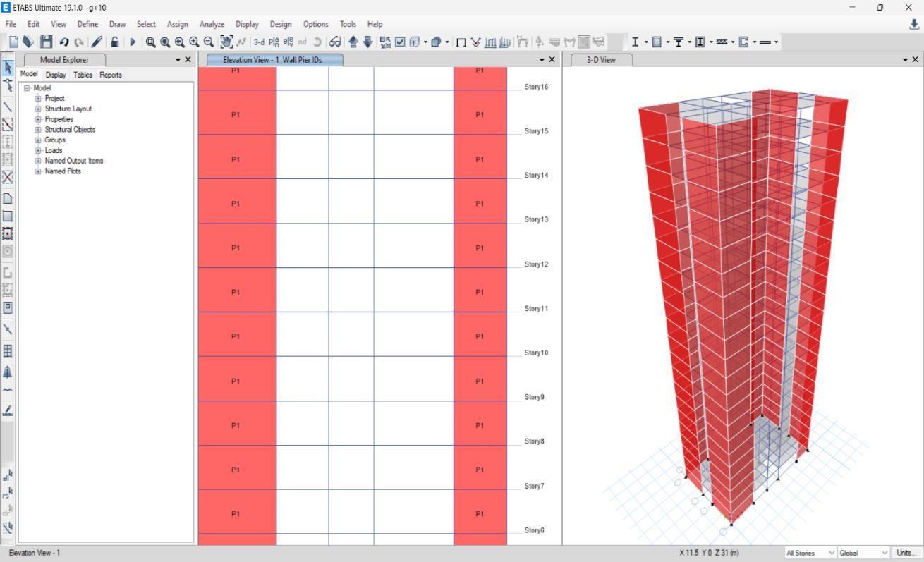The height and width of the screenshot is (562, 924).
Task: Open the Define menu
Action: pyautogui.click(x=87, y=24)
